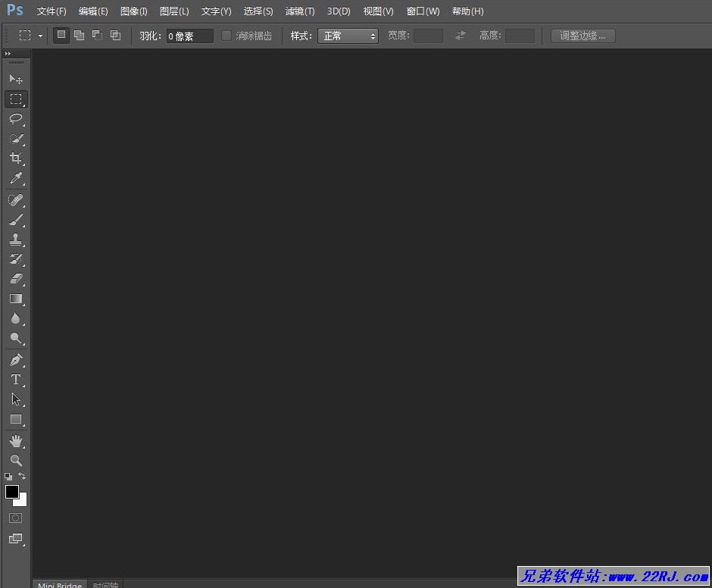Click the foreground color swatch

(12, 492)
